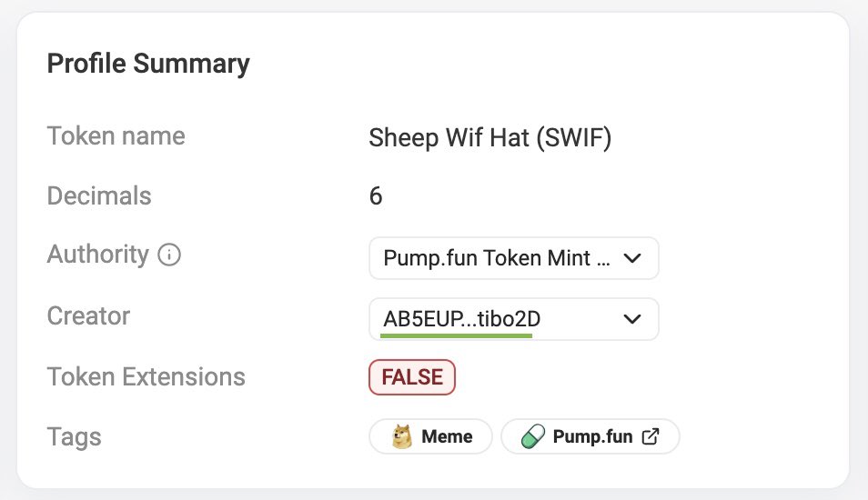This screenshot has height=500, width=868.
Task: Expand the Authority dropdown chevron
Action: click(632, 259)
